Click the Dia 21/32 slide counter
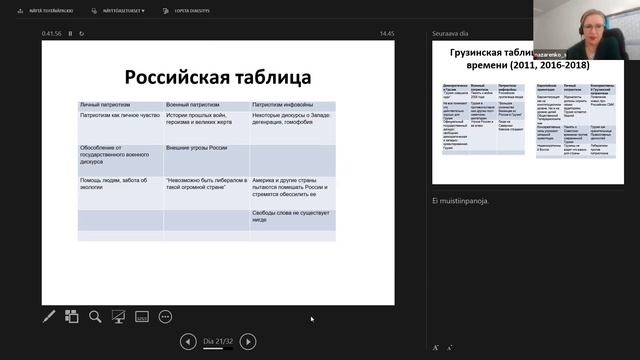The width and height of the screenshot is (640, 360). click(x=218, y=341)
